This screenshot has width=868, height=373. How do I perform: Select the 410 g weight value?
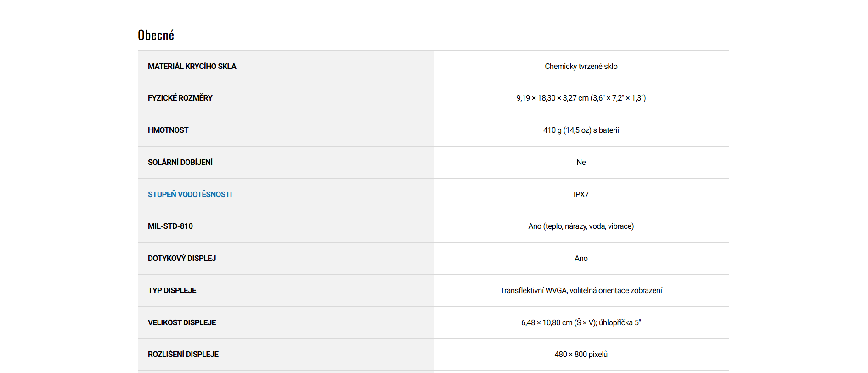[581, 130]
